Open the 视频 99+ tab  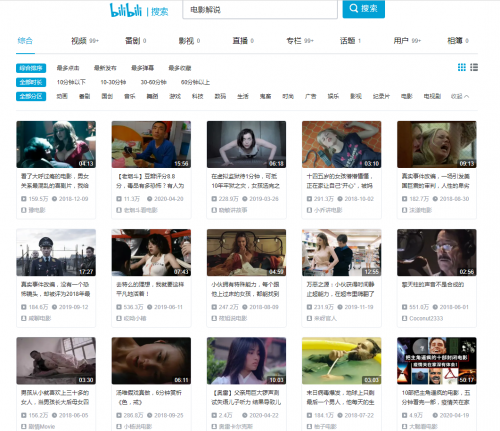[x=85, y=41]
